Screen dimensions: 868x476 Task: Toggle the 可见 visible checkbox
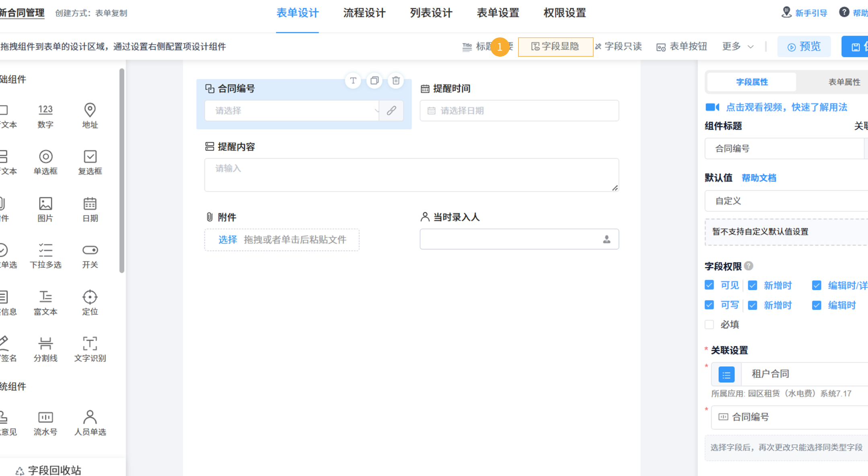709,285
